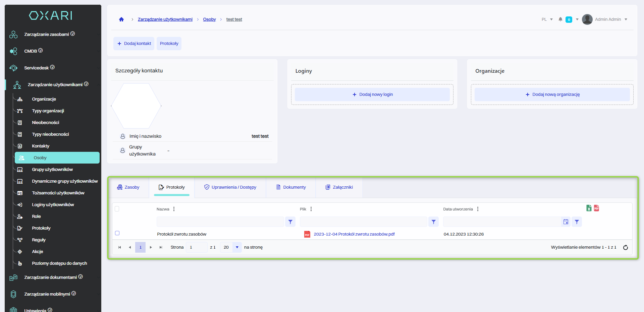
Task: Click the Strona page number input field
Action: [196, 247]
